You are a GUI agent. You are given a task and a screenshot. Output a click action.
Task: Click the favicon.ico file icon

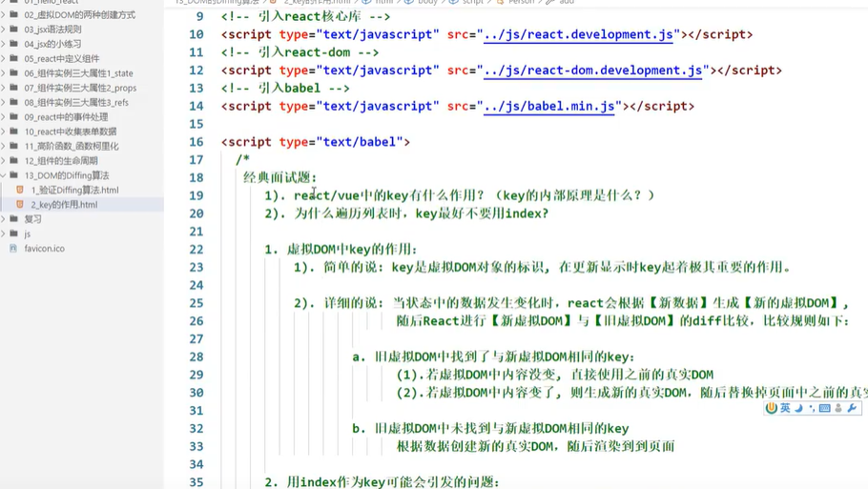tap(13, 249)
